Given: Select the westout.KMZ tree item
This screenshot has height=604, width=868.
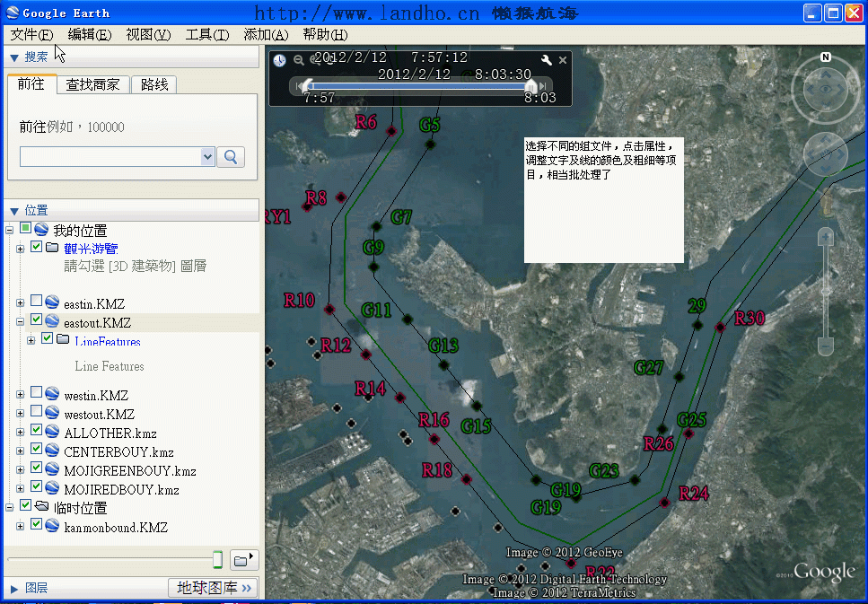Looking at the screenshot, I should [99, 415].
